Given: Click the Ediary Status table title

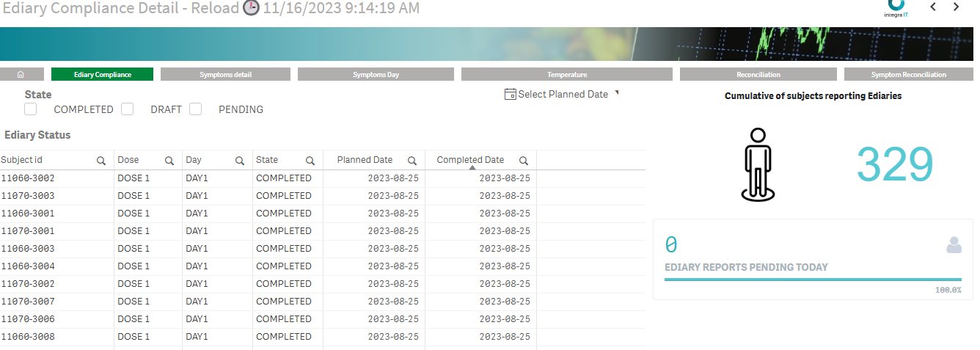Looking at the screenshot, I should click(x=37, y=135).
